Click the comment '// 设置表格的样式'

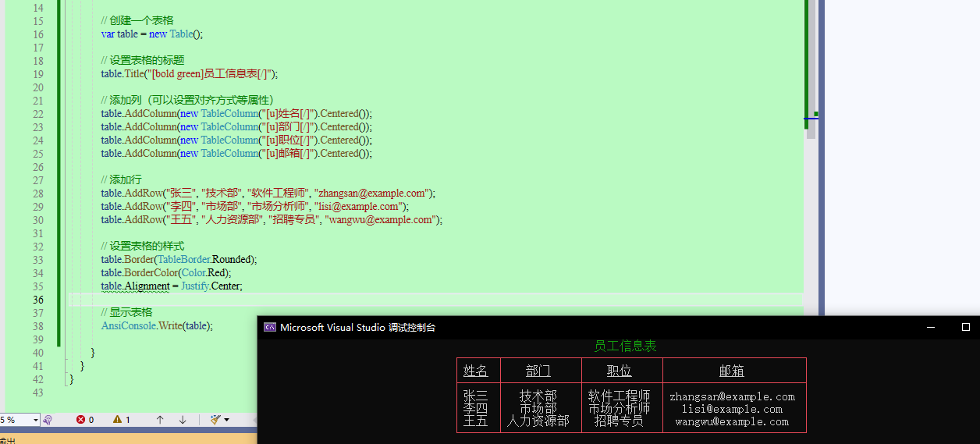(142, 247)
